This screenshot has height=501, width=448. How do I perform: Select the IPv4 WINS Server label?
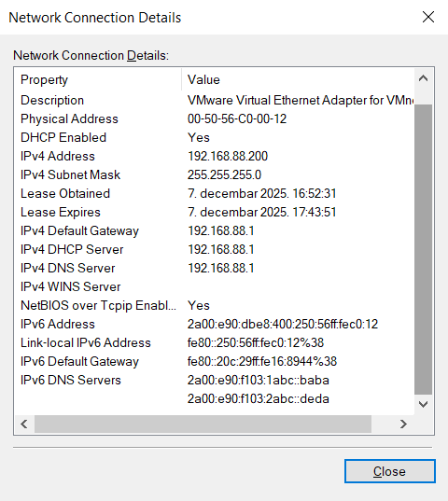click(71, 287)
